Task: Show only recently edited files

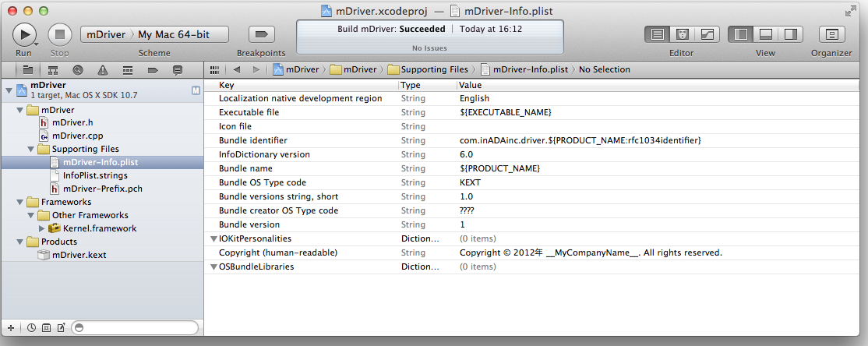Action: tap(31, 327)
